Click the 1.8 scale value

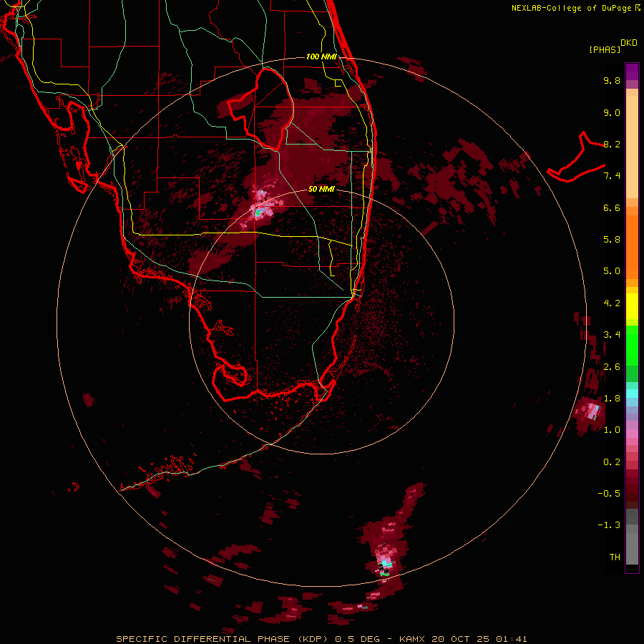click(x=612, y=399)
